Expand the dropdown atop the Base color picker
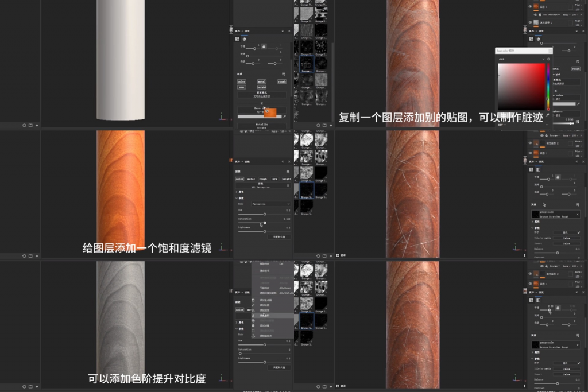 click(x=543, y=59)
